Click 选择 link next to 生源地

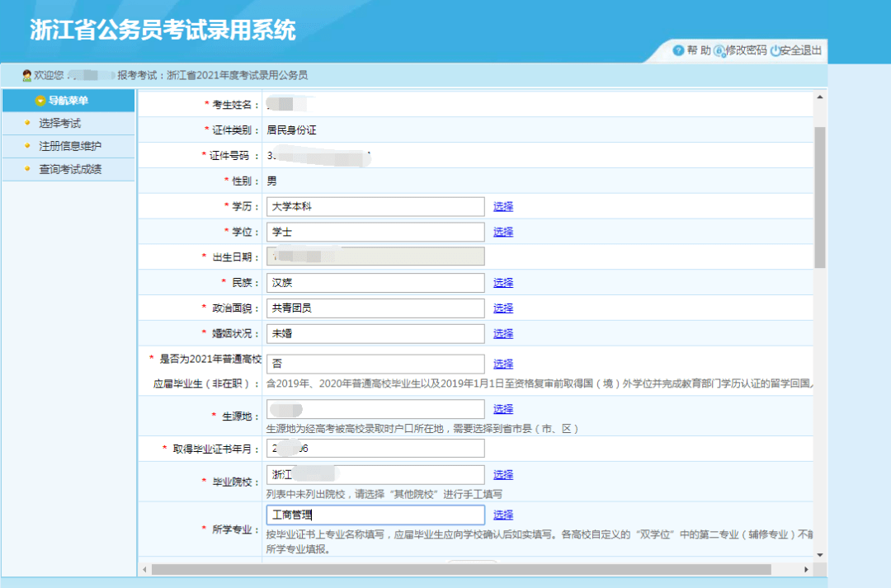coord(503,408)
